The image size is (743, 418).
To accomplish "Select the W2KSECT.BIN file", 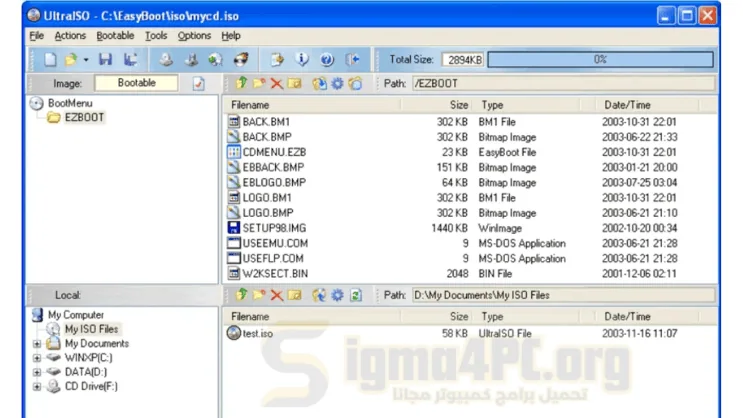I will pos(275,273).
